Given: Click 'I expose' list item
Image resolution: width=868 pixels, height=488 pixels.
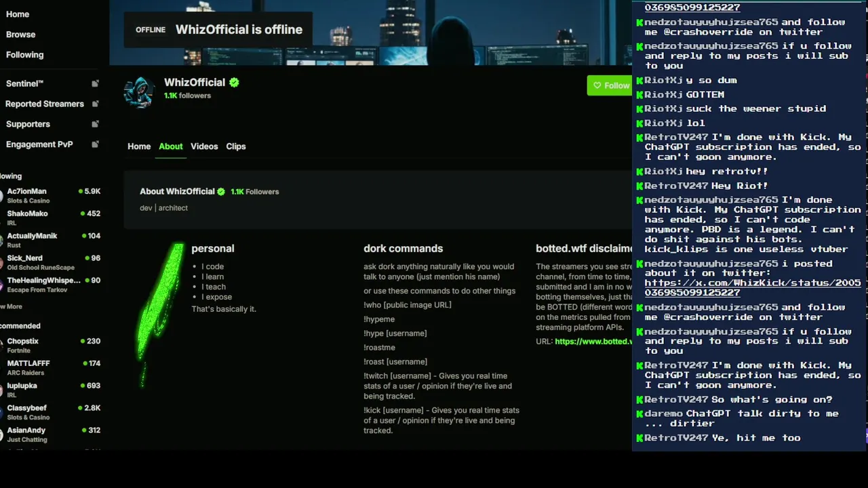Looking at the screenshot, I should 216,297.
